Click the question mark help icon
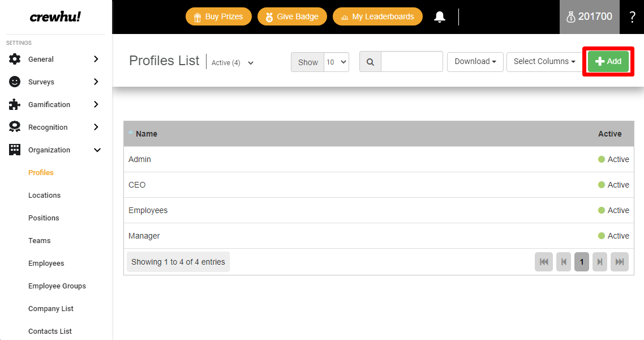This screenshot has width=644, height=340. (x=632, y=17)
